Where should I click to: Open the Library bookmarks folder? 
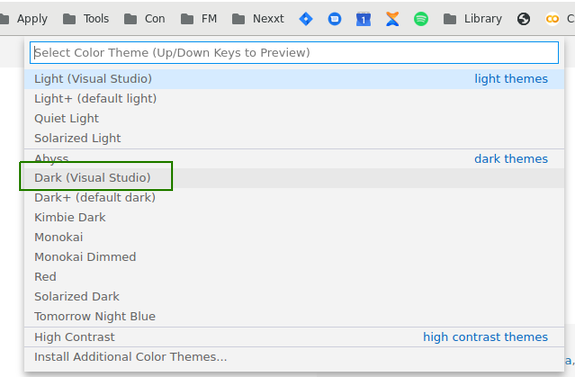pyautogui.click(x=473, y=19)
